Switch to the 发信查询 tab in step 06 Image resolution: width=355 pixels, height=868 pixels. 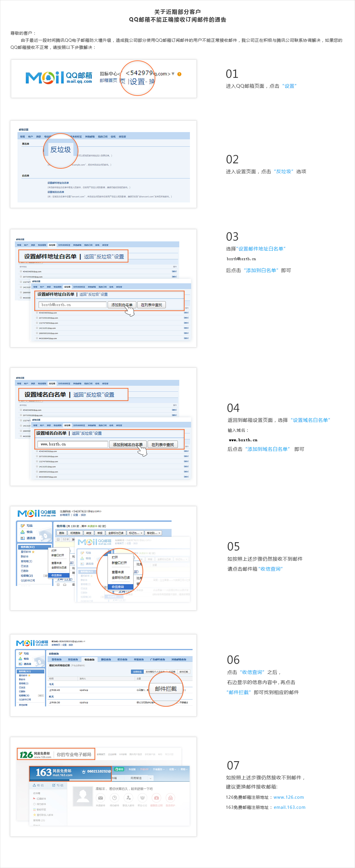coord(73,659)
